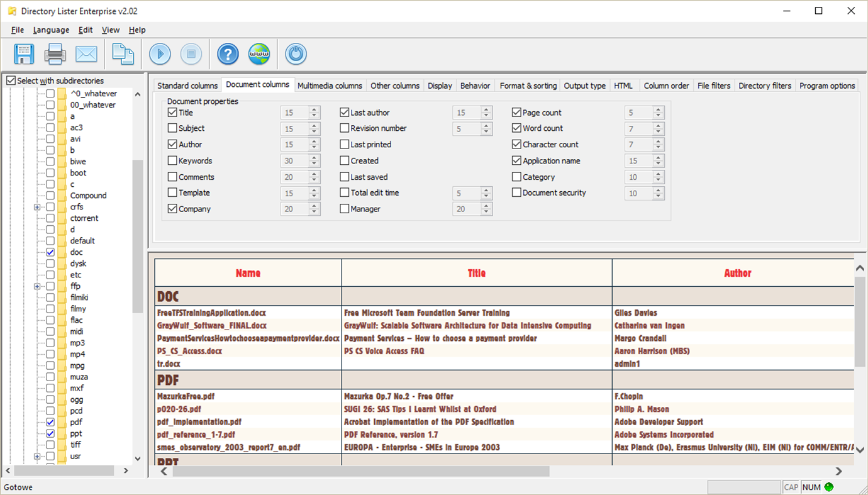Switch to the Multimedia columns tab

coord(330,85)
